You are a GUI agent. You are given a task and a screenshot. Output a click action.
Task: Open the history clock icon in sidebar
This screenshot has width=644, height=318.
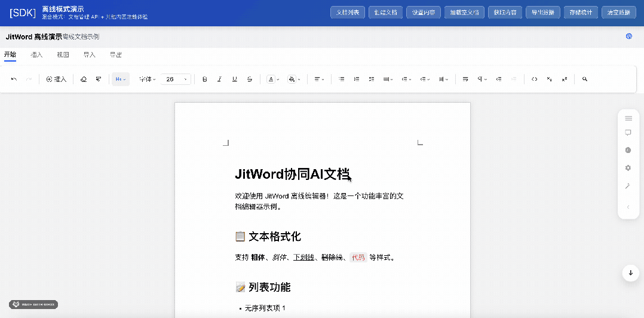pos(628,151)
